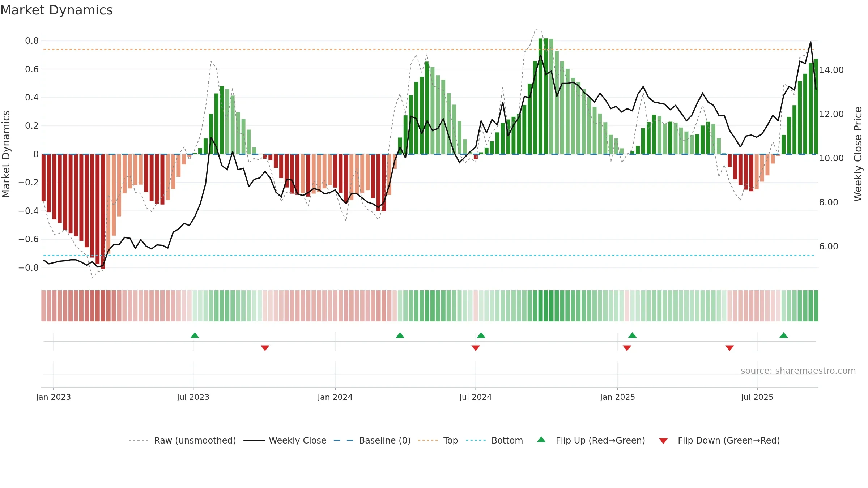Click the Jul 2023 axis label
The height and width of the screenshot is (488, 868).
coord(193,397)
